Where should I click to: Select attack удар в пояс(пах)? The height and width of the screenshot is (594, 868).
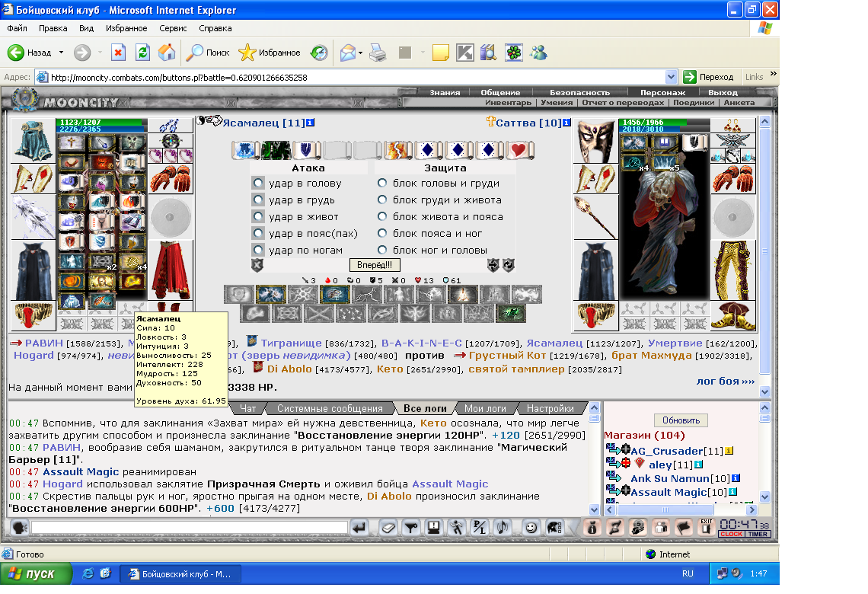coord(258,232)
